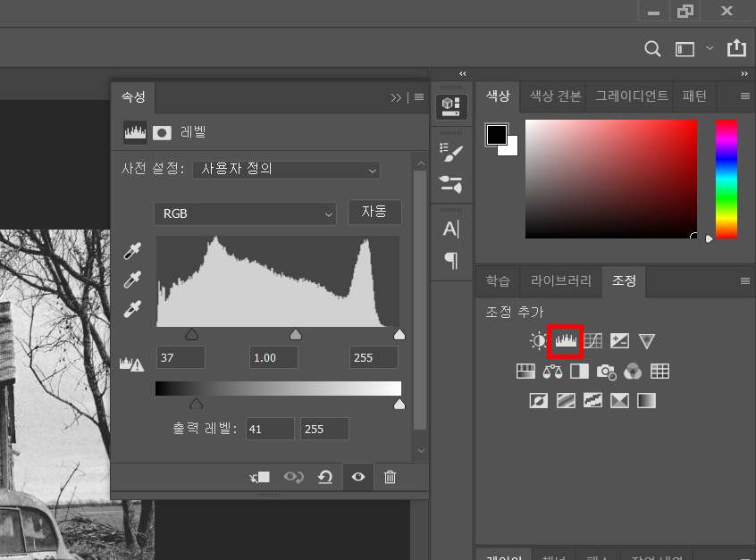Viewport: 756px width, 560px height.
Task: Select the gray point eyedropper
Action: [132, 280]
